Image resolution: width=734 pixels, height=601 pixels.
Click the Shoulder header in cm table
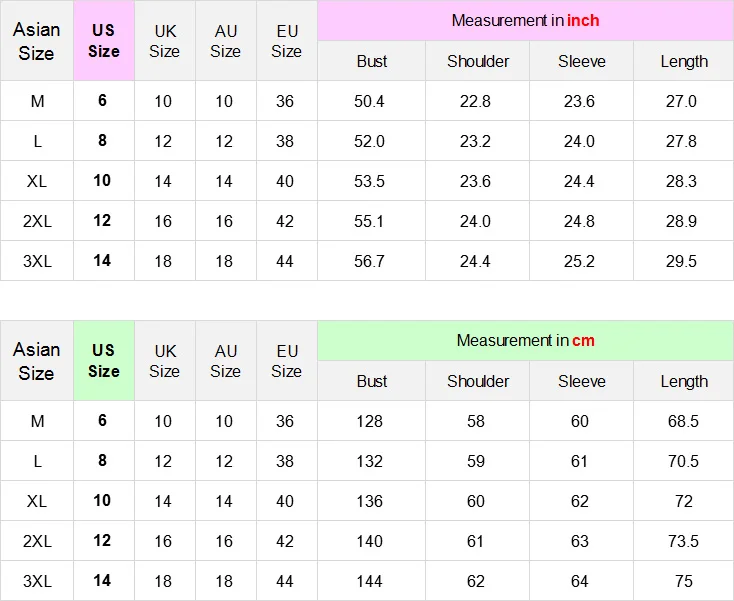[x=477, y=381]
